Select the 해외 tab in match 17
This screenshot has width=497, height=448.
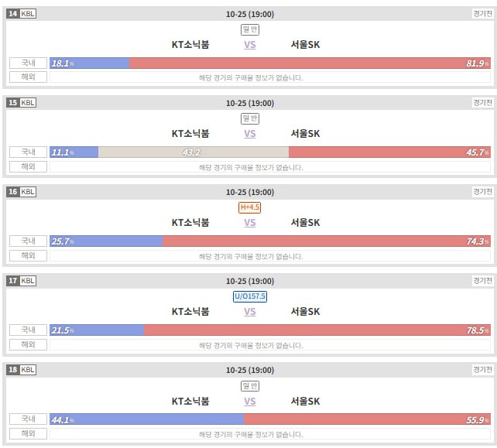[28, 345]
